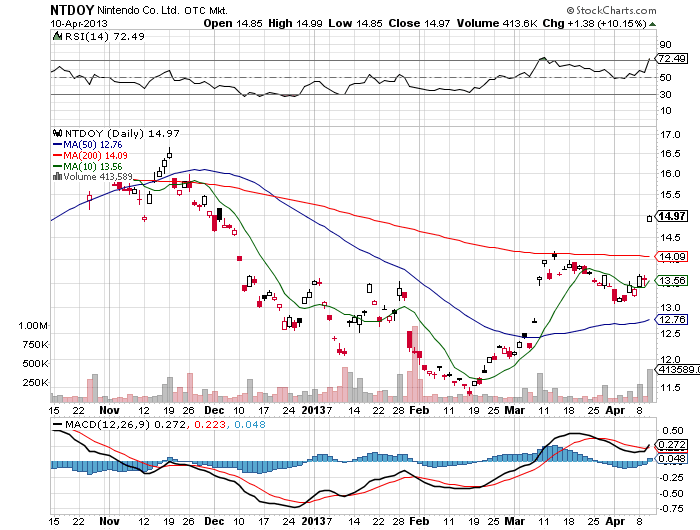Click the Volume 413,589 legend text
This screenshot has width=700, height=530.
(98, 177)
